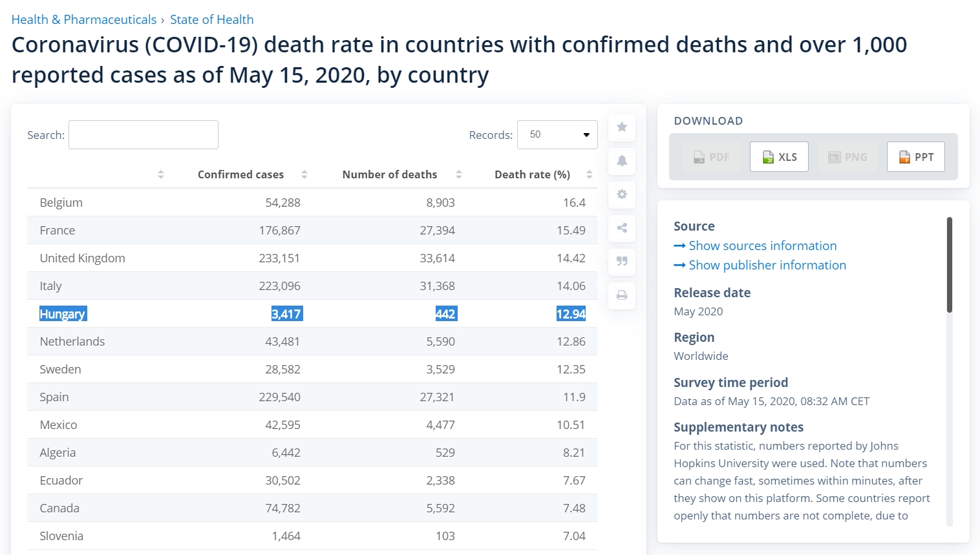This screenshot has height=555, width=980.
Task: Click the source panel vertical scrollbar
Action: (950, 265)
